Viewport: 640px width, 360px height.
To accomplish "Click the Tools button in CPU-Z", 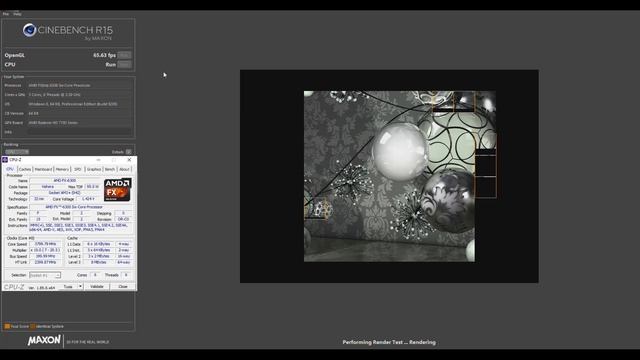I will click(68, 287).
